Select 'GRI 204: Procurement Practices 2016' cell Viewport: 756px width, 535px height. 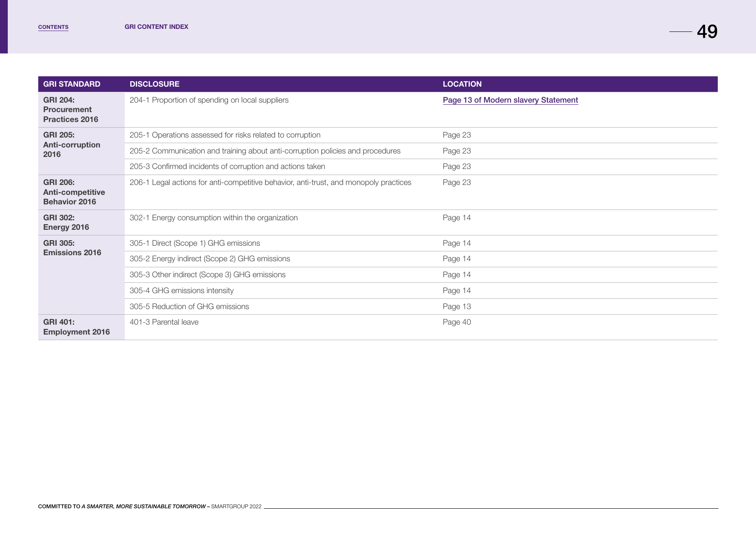tap(81, 110)
